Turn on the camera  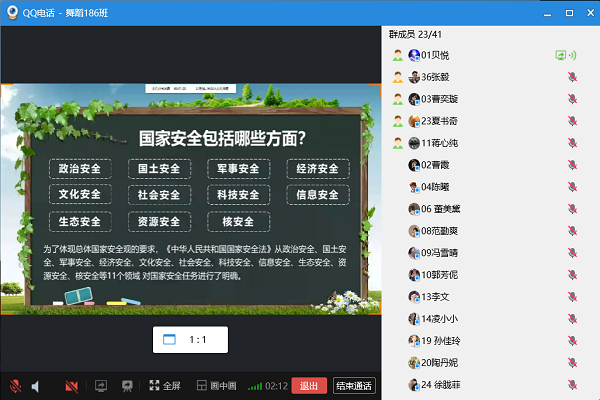(x=71, y=385)
